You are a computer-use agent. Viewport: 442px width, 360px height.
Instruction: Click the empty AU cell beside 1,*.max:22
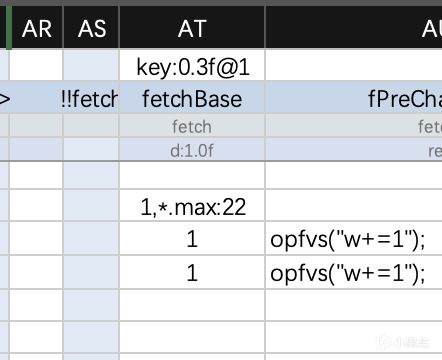pyautogui.click(x=354, y=206)
